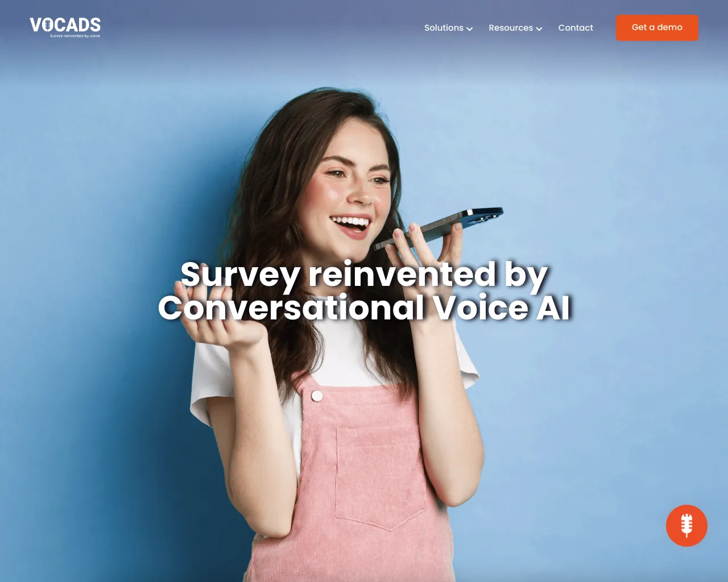This screenshot has width=728, height=582.
Task: Go to the Contact page
Action: tap(576, 28)
